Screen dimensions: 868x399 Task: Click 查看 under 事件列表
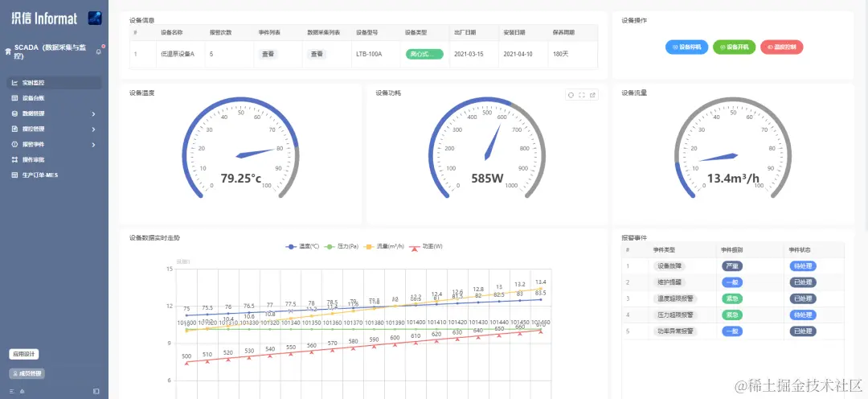coord(268,55)
